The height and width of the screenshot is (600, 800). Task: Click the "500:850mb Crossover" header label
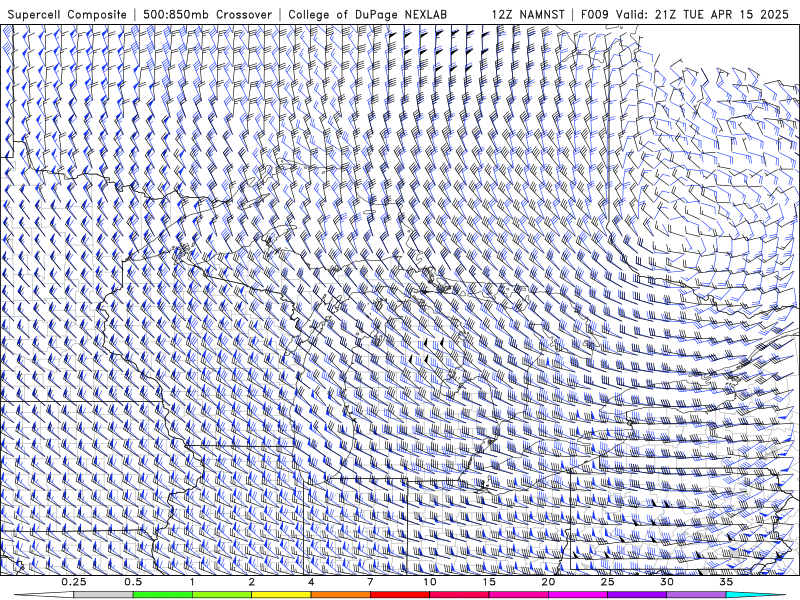click(x=208, y=14)
